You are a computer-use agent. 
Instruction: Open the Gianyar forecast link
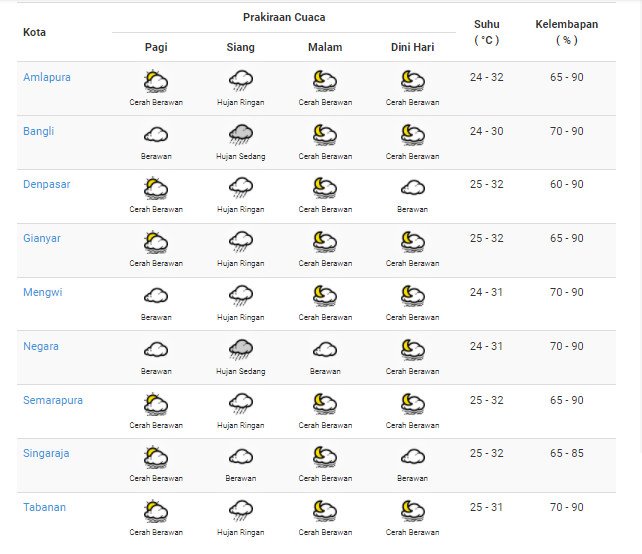(x=42, y=238)
